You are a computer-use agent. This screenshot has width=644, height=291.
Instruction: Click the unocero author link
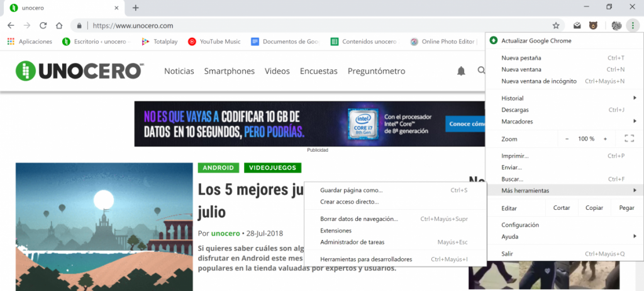pyautogui.click(x=226, y=234)
